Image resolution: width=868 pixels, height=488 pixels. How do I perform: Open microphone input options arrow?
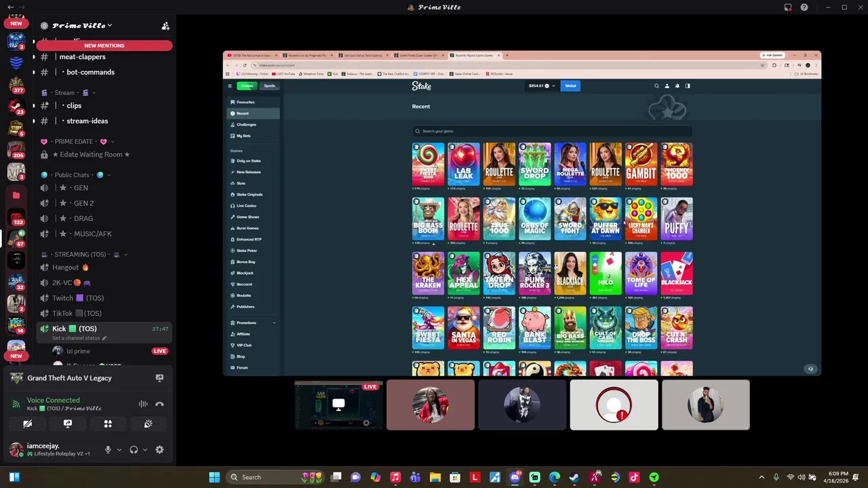click(x=119, y=449)
